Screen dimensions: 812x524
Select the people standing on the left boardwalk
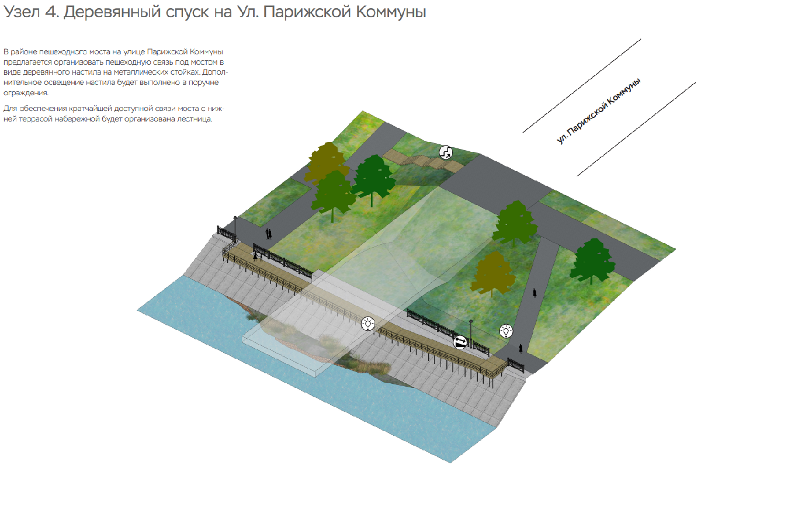pos(255,256)
